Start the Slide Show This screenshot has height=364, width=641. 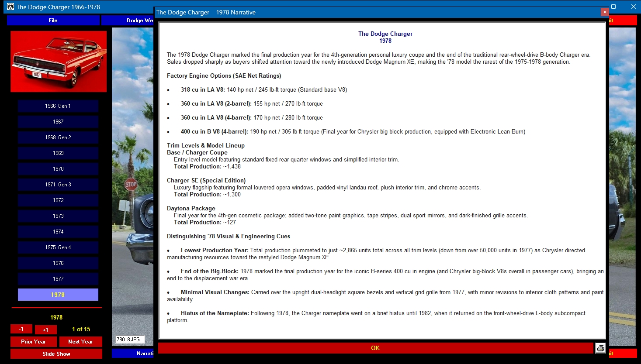tap(56, 354)
